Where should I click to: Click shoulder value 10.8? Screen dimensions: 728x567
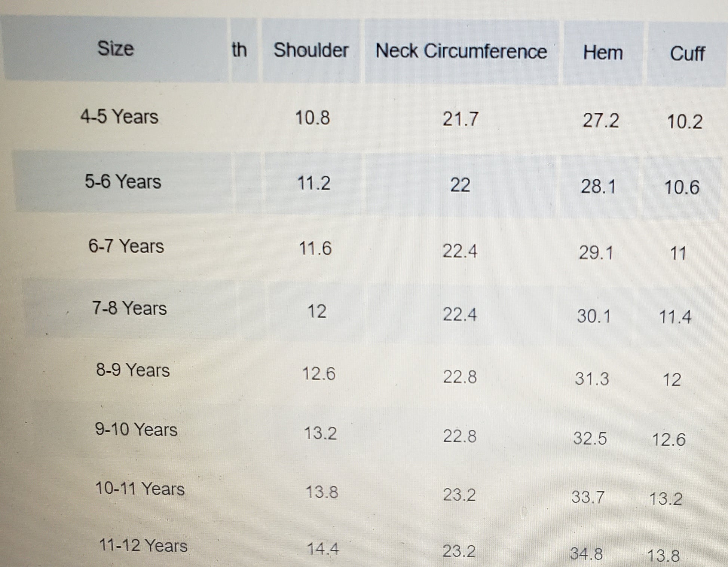[x=312, y=118]
